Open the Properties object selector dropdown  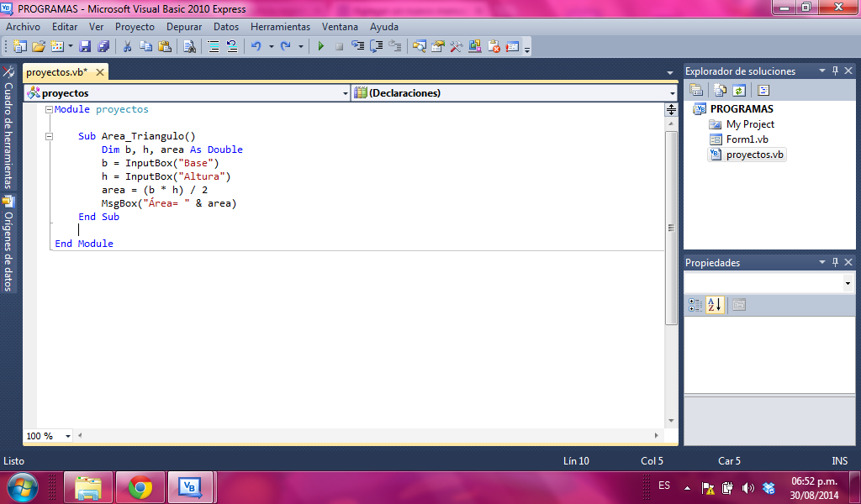(x=848, y=283)
